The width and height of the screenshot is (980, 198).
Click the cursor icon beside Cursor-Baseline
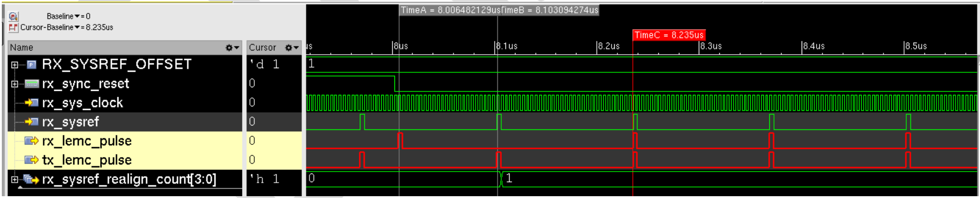[13, 28]
